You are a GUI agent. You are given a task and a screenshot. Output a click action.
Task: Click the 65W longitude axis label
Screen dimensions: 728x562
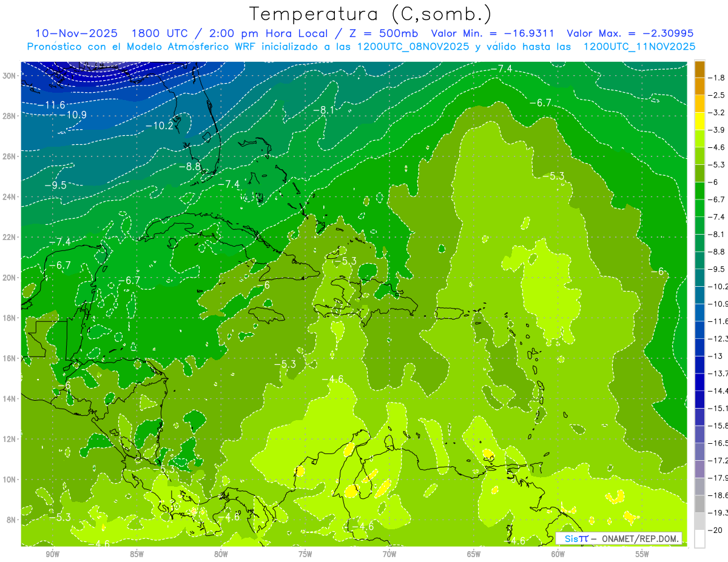click(474, 555)
